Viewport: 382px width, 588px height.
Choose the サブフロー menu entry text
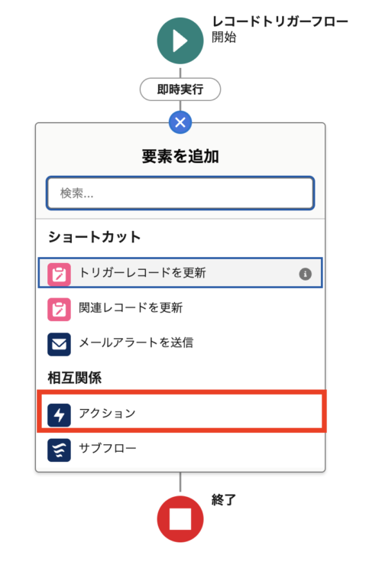pyautogui.click(x=108, y=448)
